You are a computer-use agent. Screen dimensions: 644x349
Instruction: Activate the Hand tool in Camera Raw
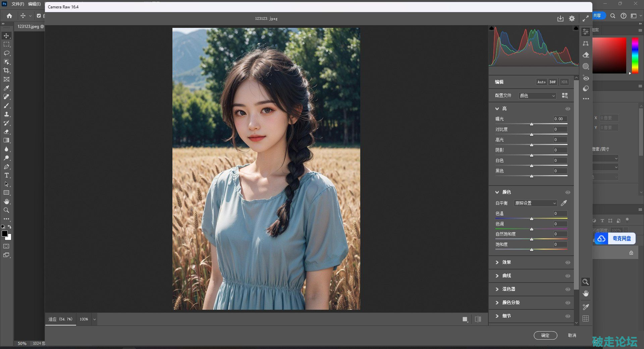tap(586, 294)
